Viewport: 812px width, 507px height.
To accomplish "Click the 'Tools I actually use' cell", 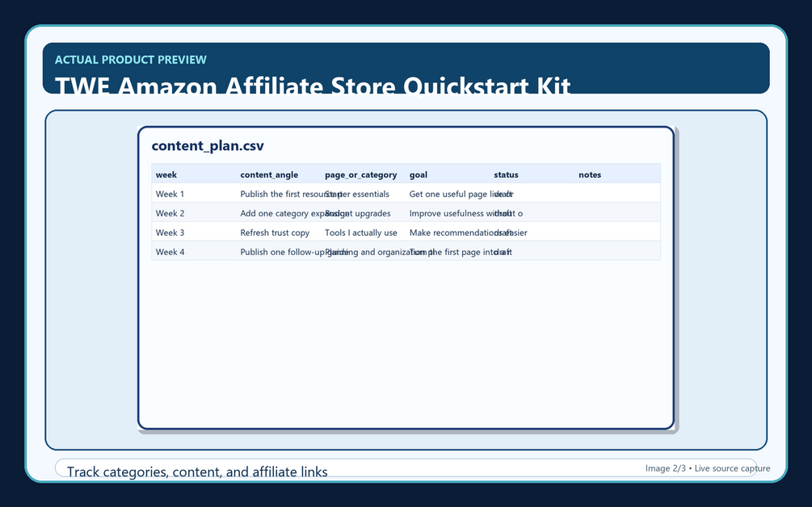I will (361, 233).
